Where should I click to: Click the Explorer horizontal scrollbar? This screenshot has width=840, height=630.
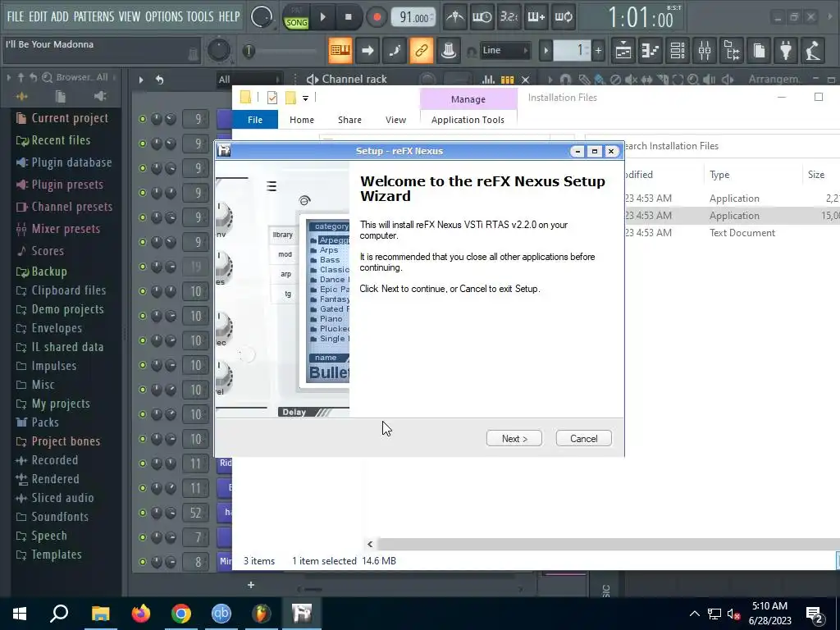pyautogui.click(x=608, y=545)
